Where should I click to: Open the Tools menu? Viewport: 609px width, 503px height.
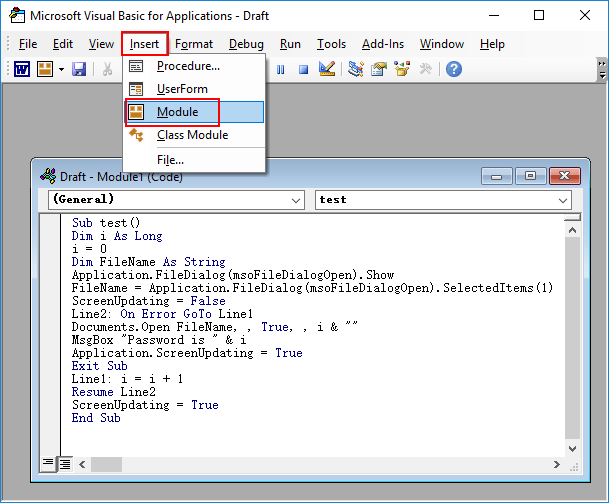(331, 44)
